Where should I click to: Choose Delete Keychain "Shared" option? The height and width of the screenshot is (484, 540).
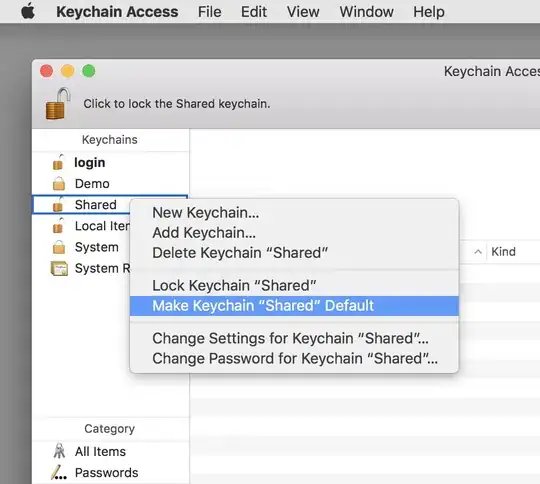pos(240,253)
